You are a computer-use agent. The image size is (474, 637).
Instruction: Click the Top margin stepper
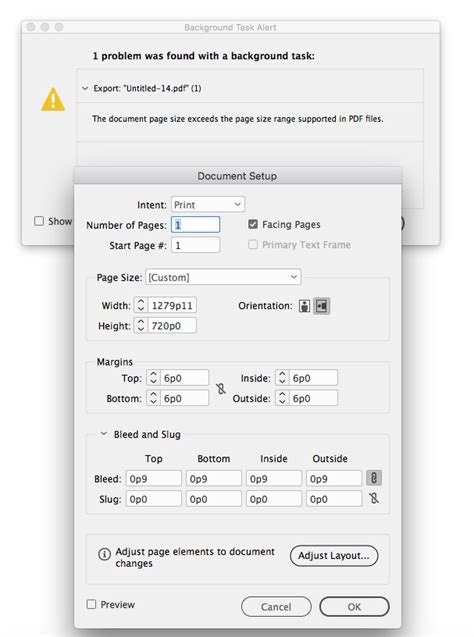click(153, 378)
